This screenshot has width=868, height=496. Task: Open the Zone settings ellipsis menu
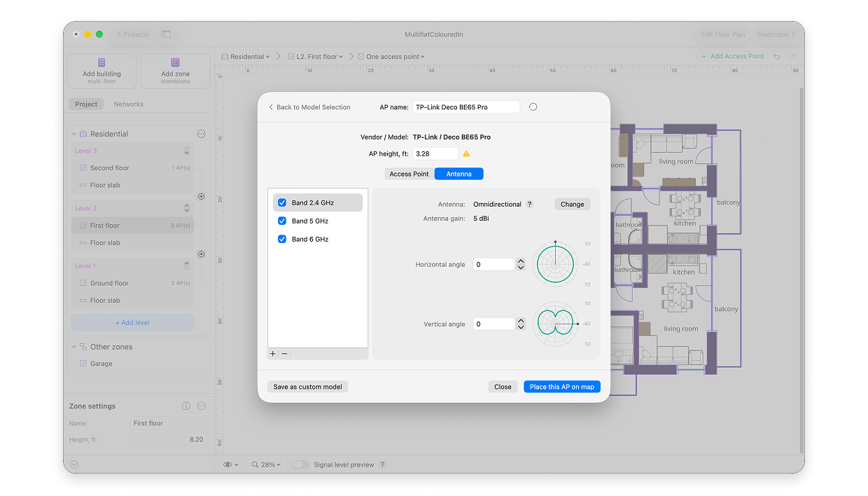pyautogui.click(x=201, y=406)
